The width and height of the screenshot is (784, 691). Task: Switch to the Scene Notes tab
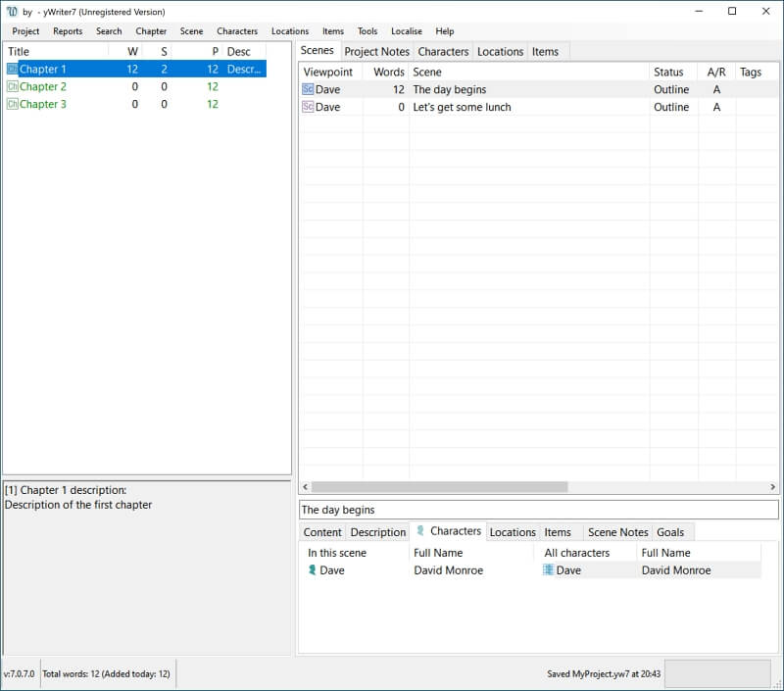(618, 532)
